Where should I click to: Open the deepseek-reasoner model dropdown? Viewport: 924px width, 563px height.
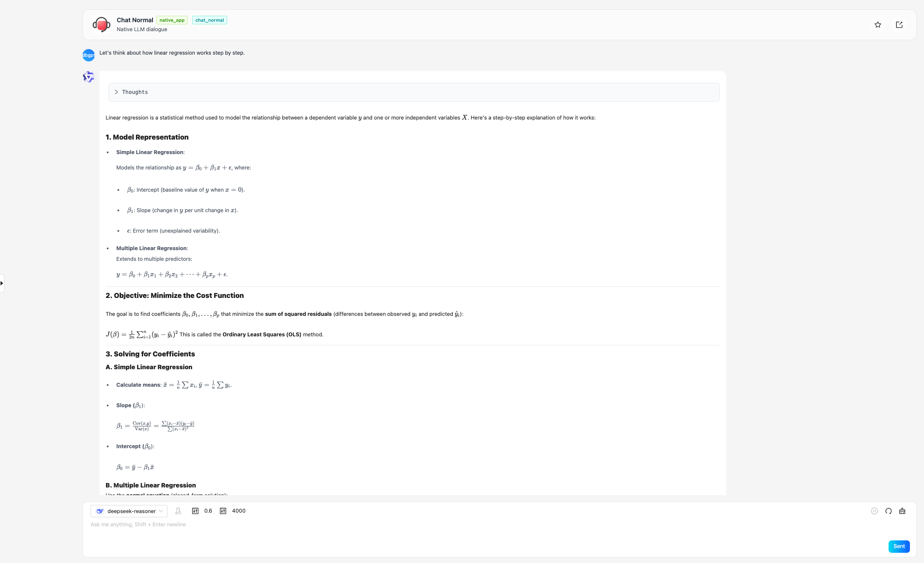pos(129,511)
